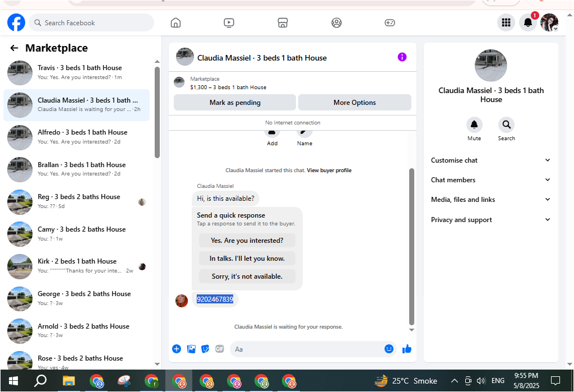Click the taskbar volume speaker icon
The image size is (574, 392).
[x=480, y=381]
